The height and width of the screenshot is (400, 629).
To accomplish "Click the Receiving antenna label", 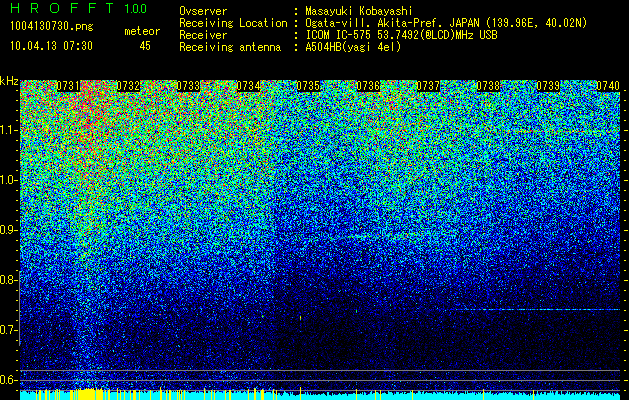I will 230,47.
